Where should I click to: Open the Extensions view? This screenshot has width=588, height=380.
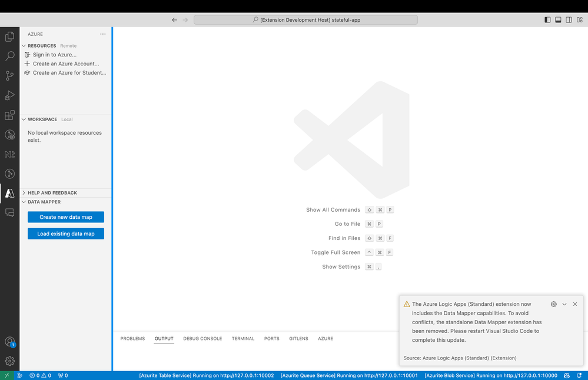tap(10, 115)
